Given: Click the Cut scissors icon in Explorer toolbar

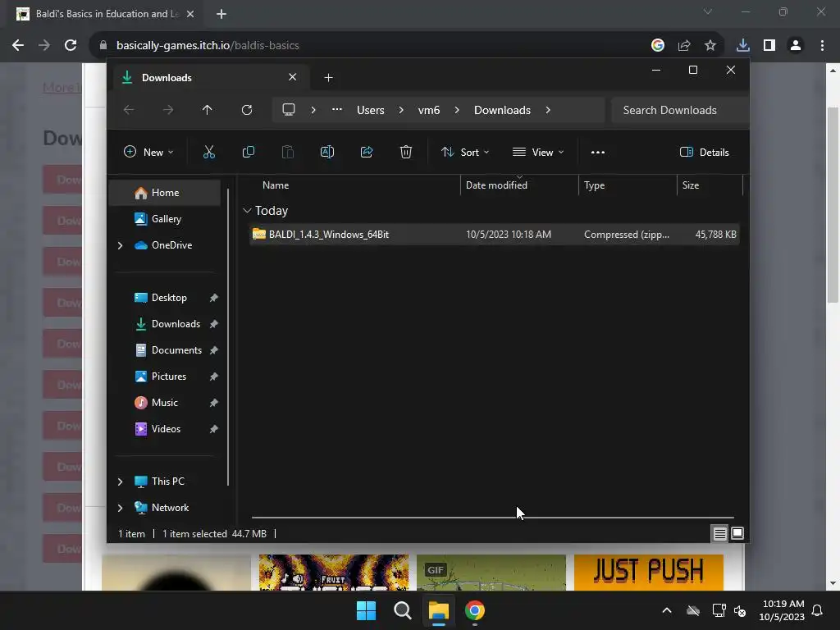Looking at the screenshot, I should [x=209, y=152].
